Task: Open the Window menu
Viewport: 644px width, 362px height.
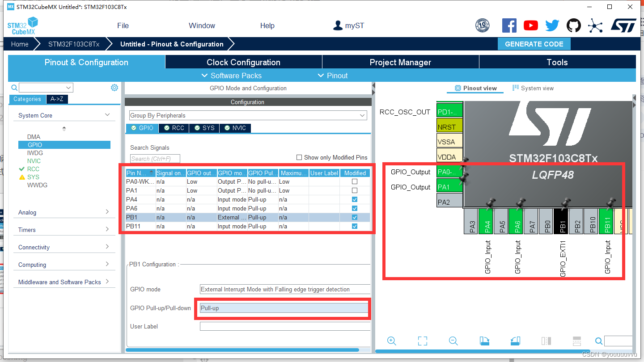Action: pyautogui.click(x=202, y=25)
